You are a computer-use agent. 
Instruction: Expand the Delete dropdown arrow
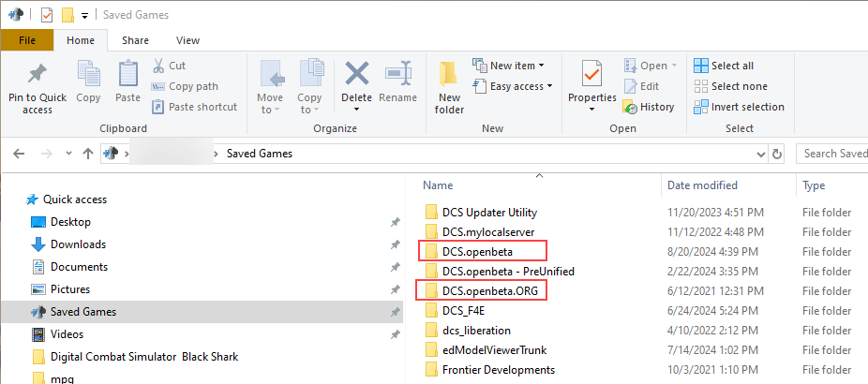[356, 109]
